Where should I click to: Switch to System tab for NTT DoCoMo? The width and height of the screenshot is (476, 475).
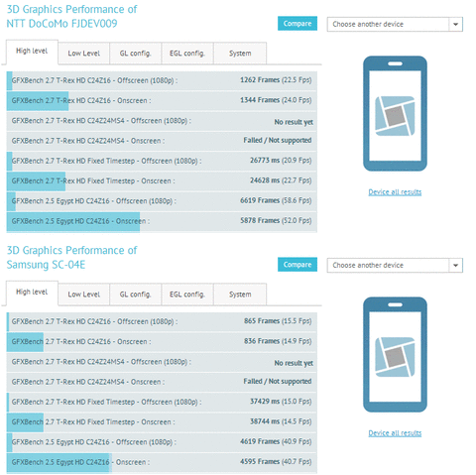click(240, 54)
